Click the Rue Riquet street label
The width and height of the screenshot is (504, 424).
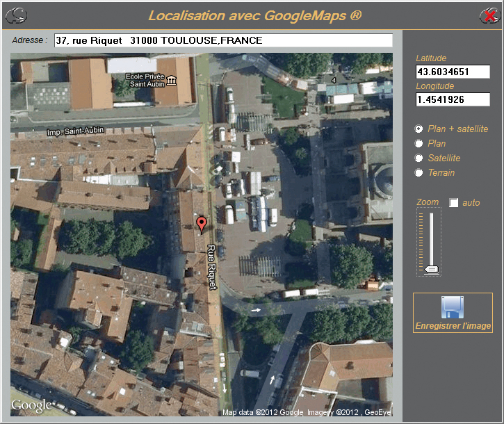[212, 267]
